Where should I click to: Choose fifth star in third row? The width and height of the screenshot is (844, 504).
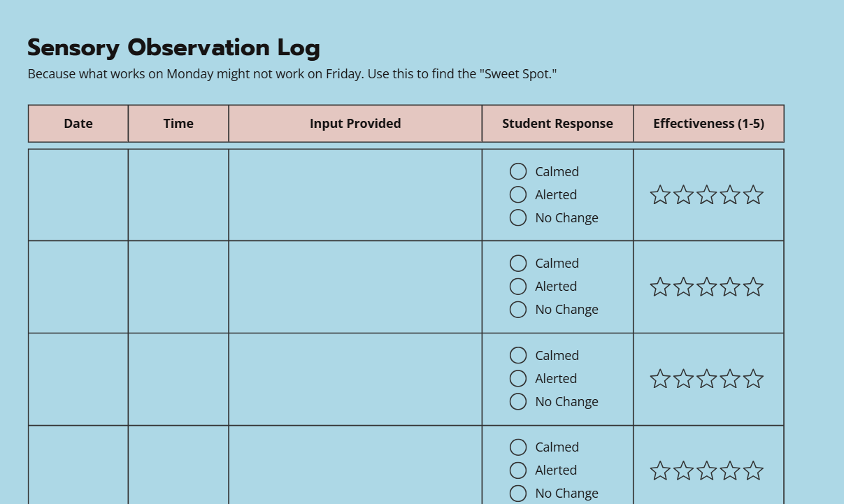click(x=753, y=379)
